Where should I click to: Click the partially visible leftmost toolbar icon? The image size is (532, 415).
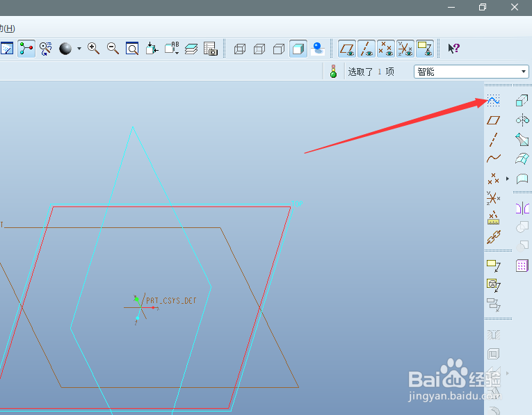click(7, 49)
